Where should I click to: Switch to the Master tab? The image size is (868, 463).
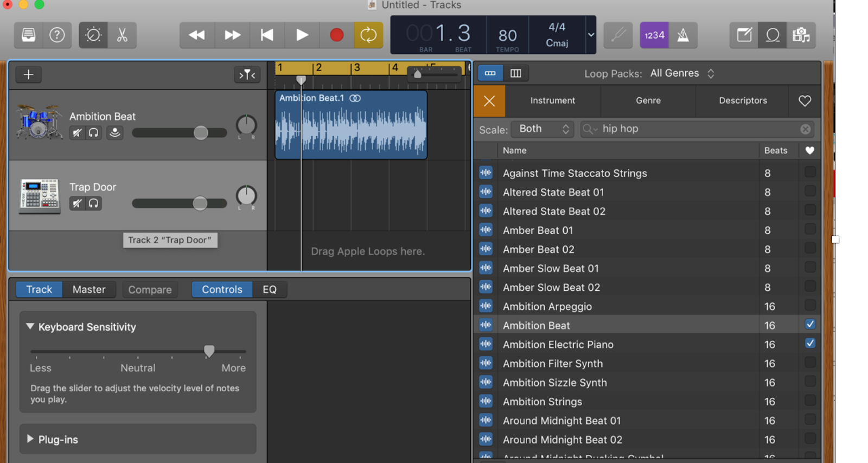(89, 289)
